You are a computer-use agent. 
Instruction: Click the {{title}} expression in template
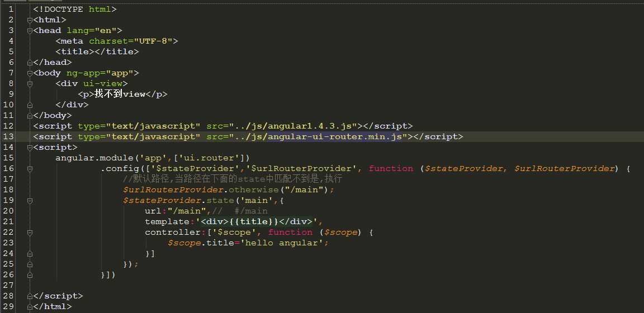[x=253, y=222]
